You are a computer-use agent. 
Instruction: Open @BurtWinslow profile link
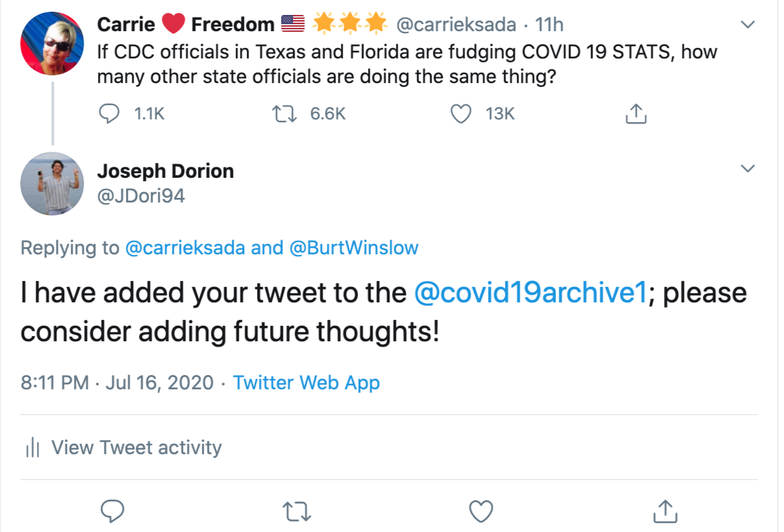click(x=354, y=248)
